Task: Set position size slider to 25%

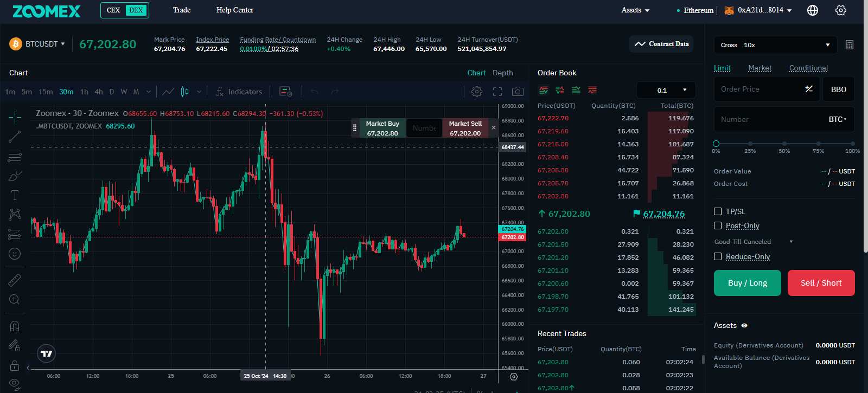Action: [750, 144]
